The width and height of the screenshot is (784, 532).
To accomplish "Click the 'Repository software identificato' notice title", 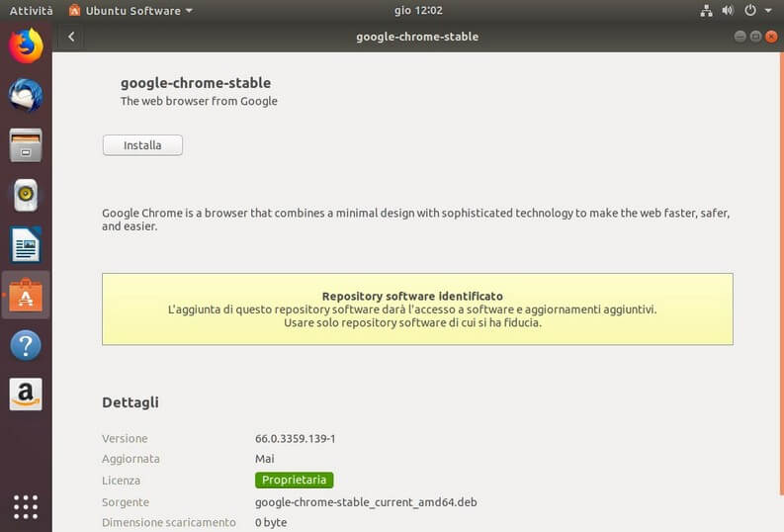I will 412,296.
